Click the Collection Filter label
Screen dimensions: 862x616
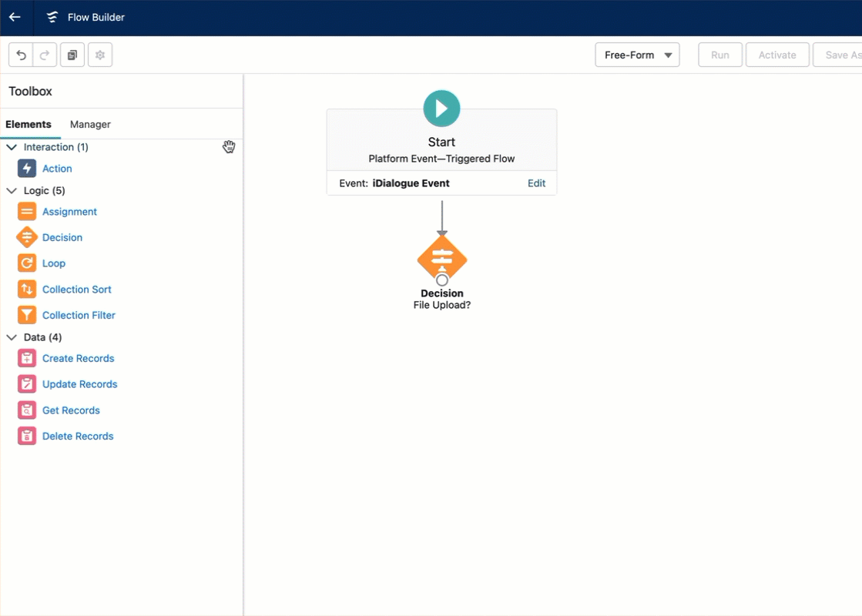(x=79, y=315)
